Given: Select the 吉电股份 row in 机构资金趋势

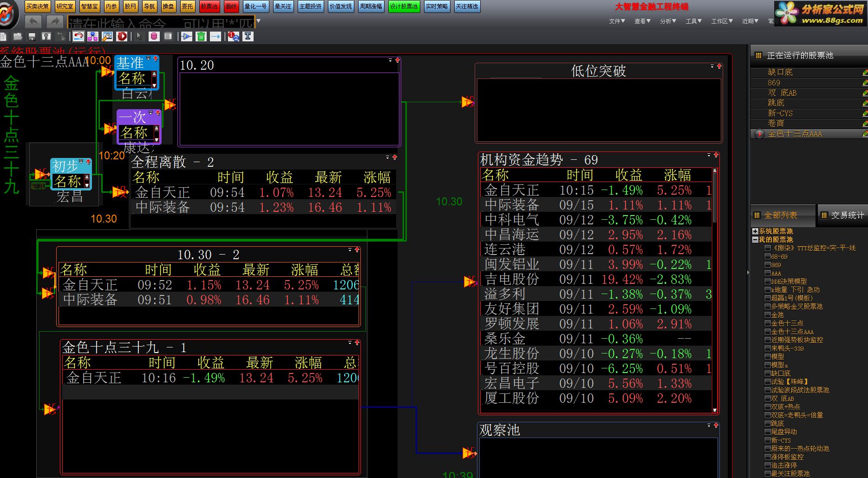Looking at the screenshot, I should (597, 279).
